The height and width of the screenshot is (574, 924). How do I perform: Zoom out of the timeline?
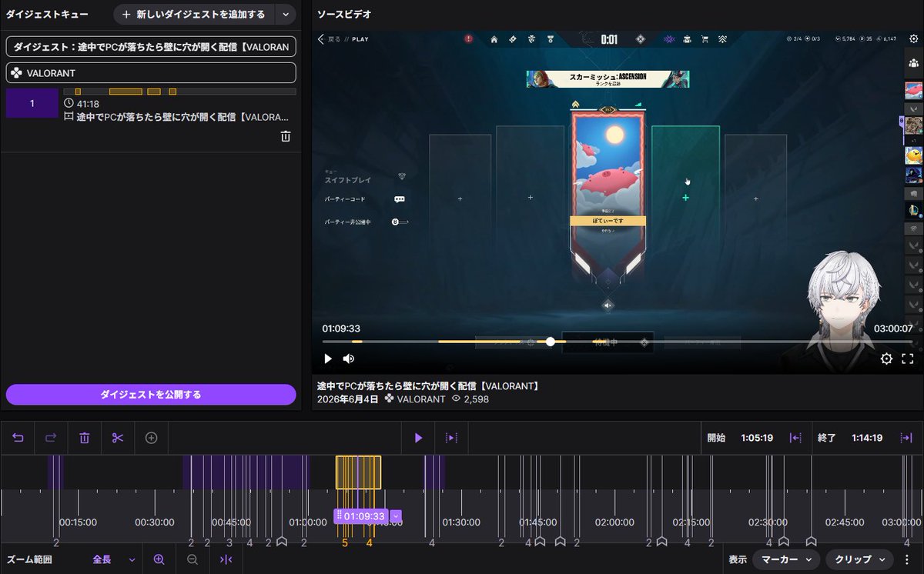click(x=192, y=559)
